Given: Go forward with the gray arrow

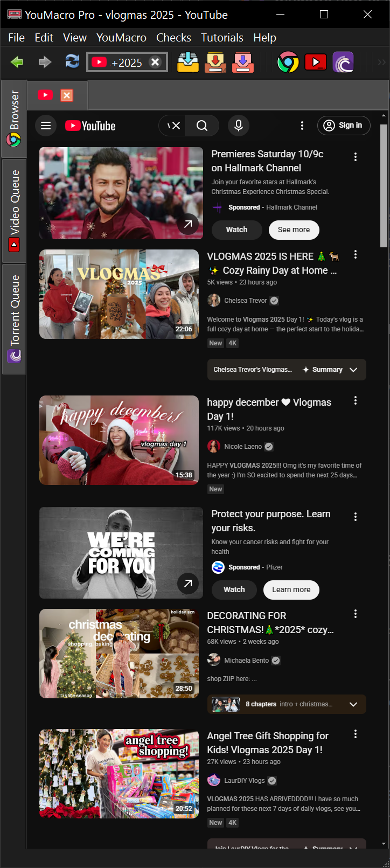Looking at the screenshot, I should [x=45, y=62].
